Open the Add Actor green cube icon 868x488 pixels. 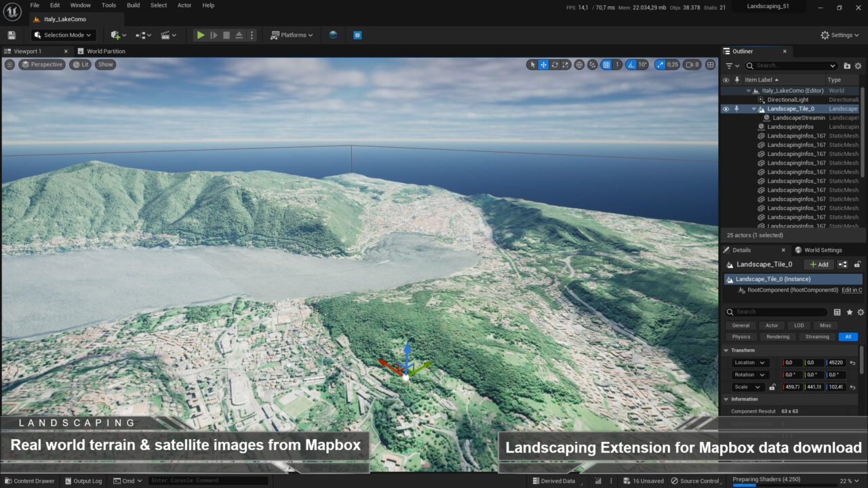pyautogui.click(x=114, y=35)
